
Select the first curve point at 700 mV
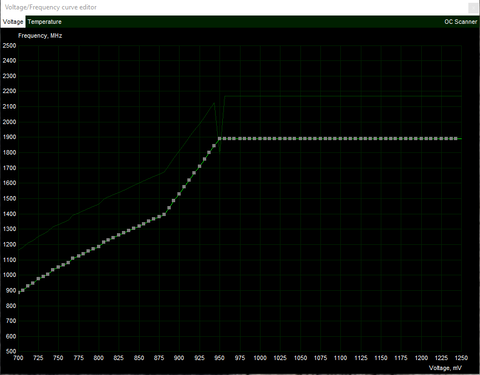click(x=19, y=292)
